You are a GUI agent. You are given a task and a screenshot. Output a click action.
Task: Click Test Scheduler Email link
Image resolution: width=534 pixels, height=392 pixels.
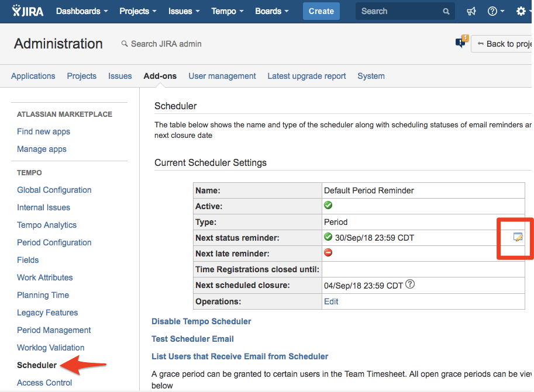point(192,339)
